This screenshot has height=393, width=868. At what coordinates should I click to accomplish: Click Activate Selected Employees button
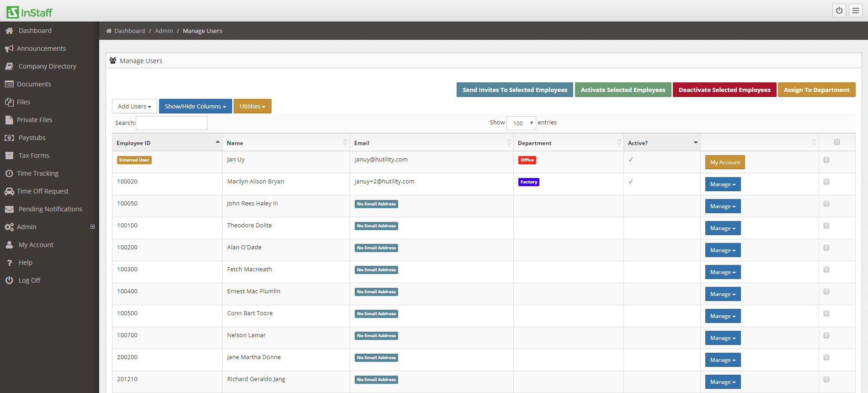[x=623, y=90]
